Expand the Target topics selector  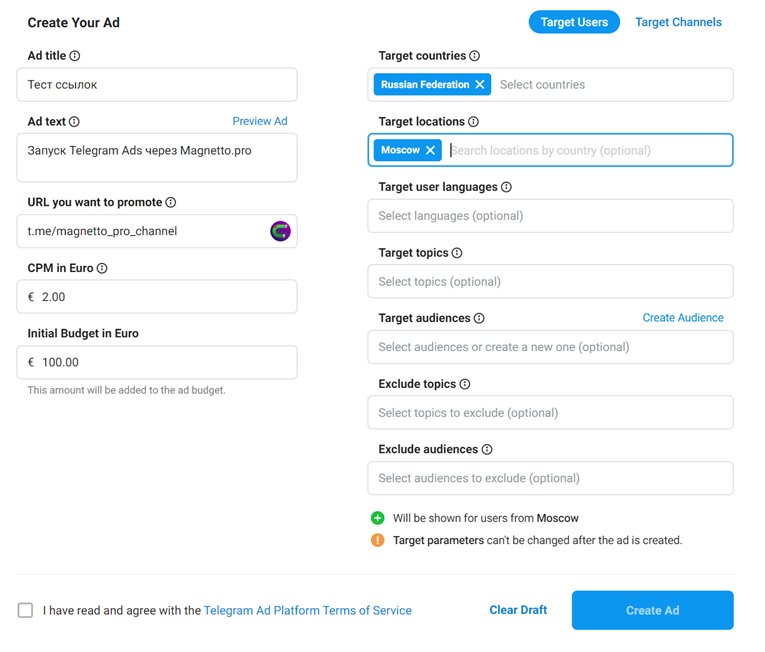(x=550, y=282)
